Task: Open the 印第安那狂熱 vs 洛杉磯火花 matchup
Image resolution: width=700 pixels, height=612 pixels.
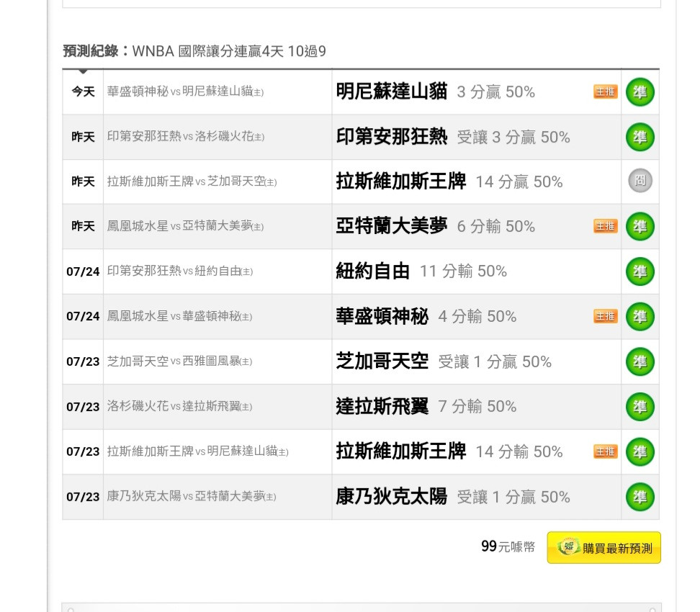Action: [x=186, y=136]
